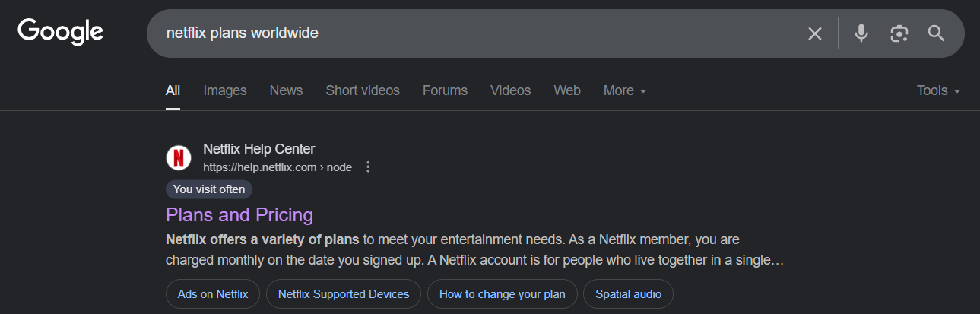Switch to the News tab

286,90
